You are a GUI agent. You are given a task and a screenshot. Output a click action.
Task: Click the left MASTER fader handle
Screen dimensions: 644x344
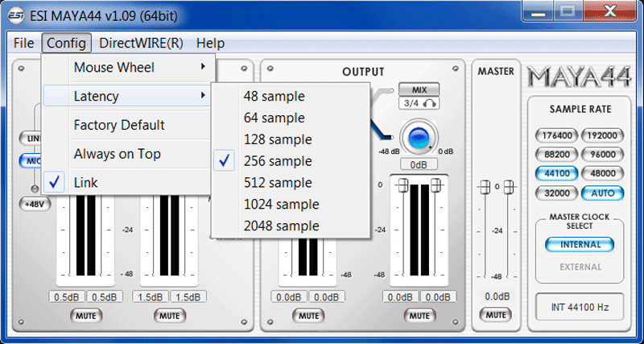[x=485, y=187]
